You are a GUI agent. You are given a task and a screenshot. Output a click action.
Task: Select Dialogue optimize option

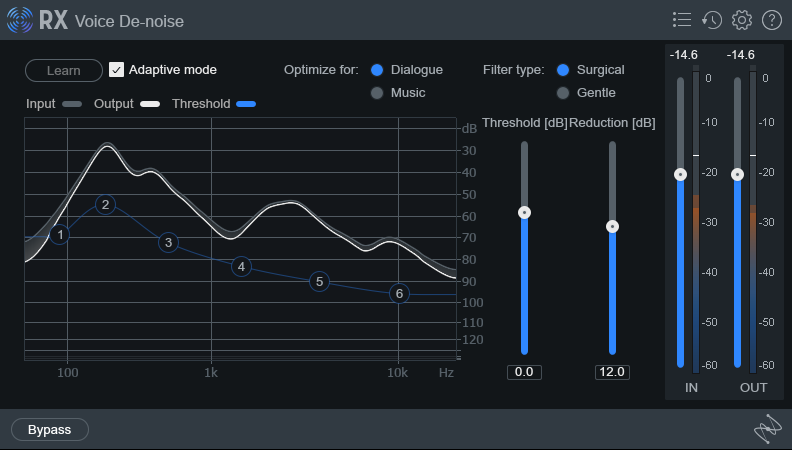[377, 70]
